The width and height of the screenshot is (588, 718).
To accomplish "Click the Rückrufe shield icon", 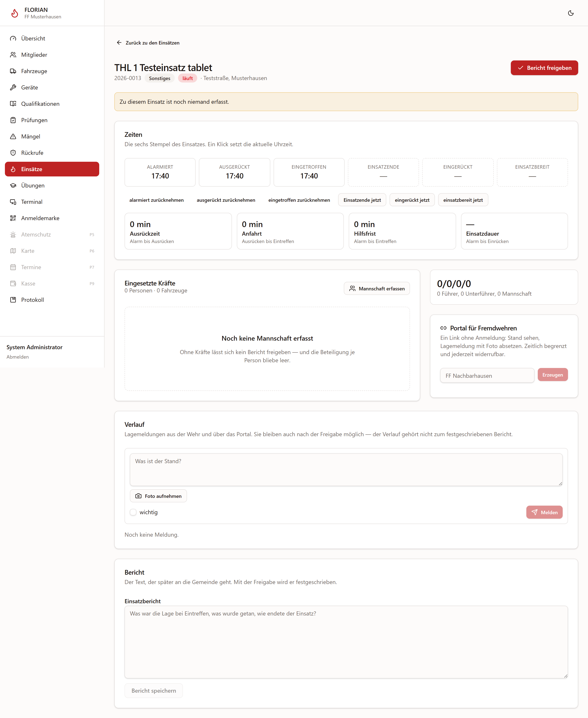I will click(x=13, y=153).
